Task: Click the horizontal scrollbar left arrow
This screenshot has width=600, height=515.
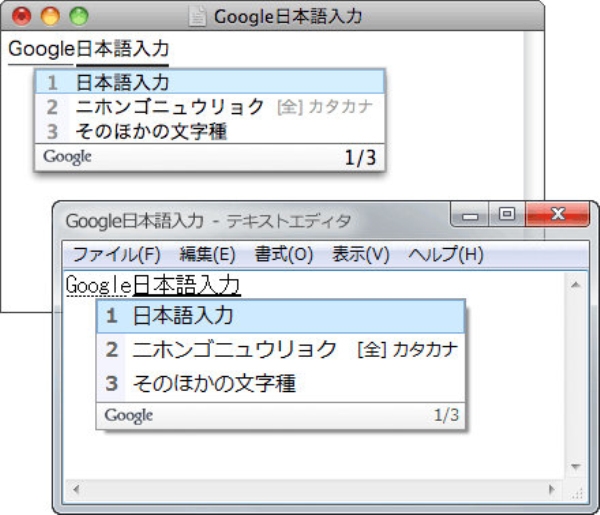Action: 75,491
